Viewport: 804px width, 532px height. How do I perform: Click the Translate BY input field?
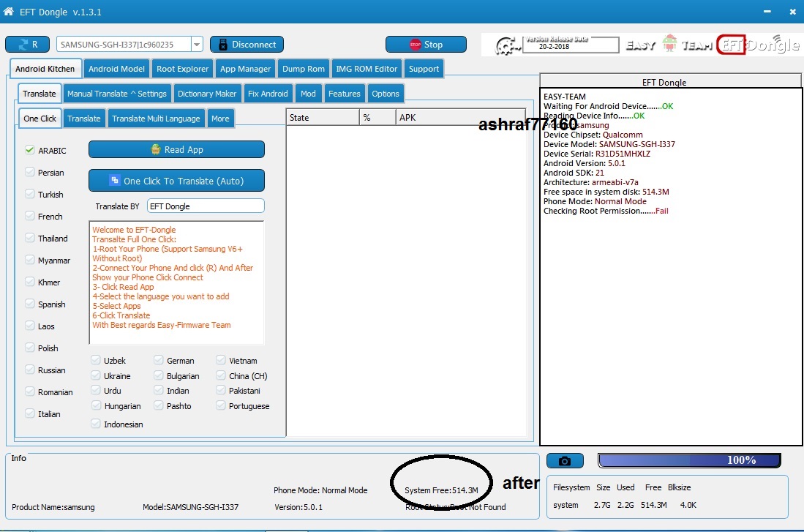[206, 206]
